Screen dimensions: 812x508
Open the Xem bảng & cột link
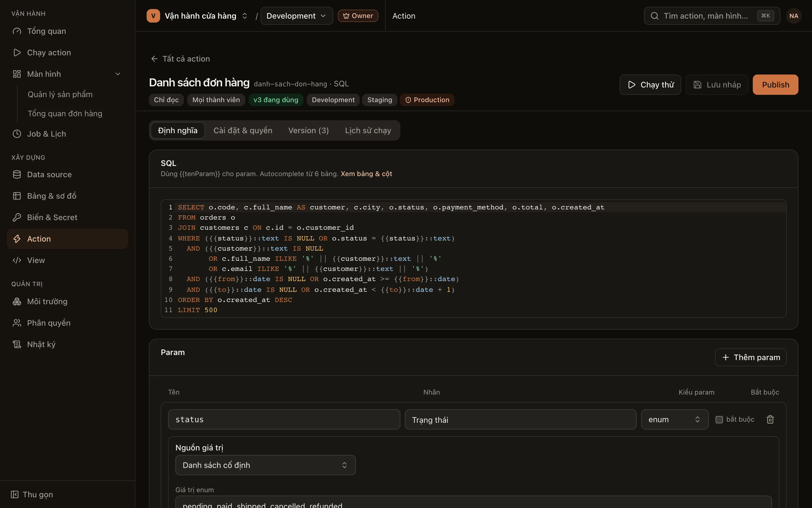366,174
